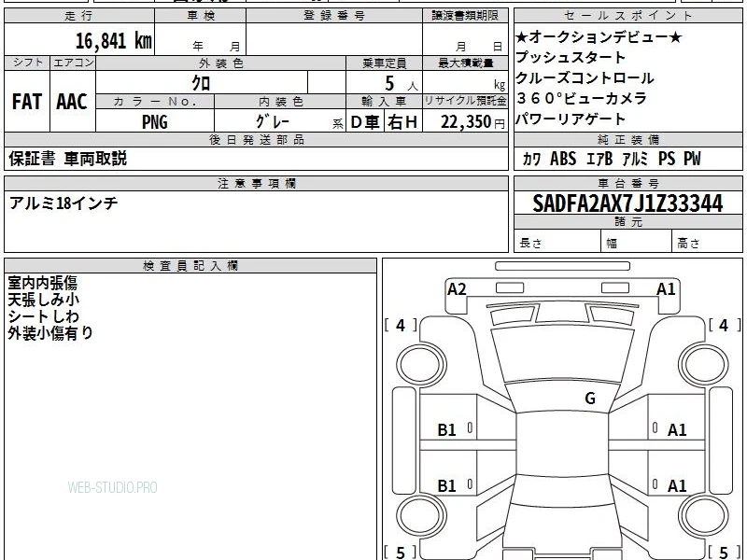Select the inspector note 天張しみ小
This screenshot has width=747, height=560.
pos(43,300)
